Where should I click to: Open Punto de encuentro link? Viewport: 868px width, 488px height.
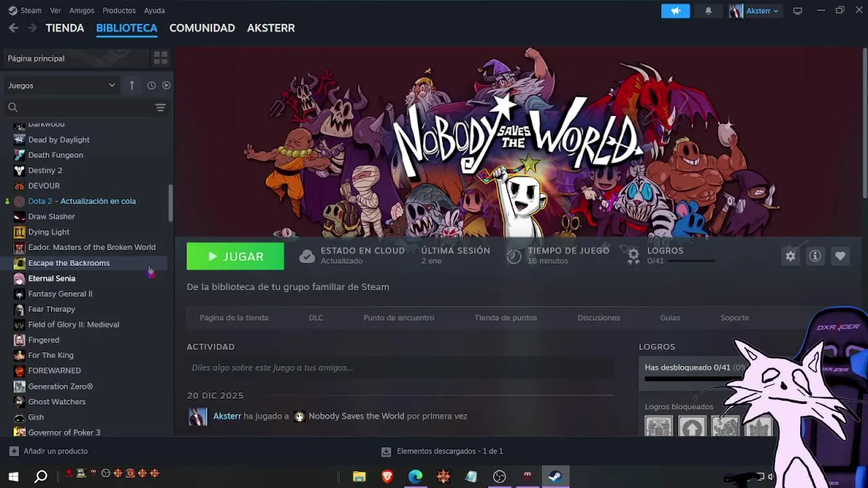399,318
